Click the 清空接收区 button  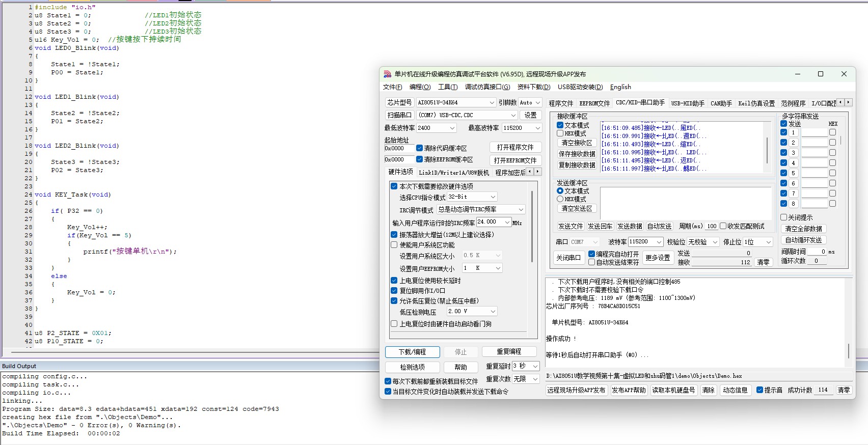[577, 143]
